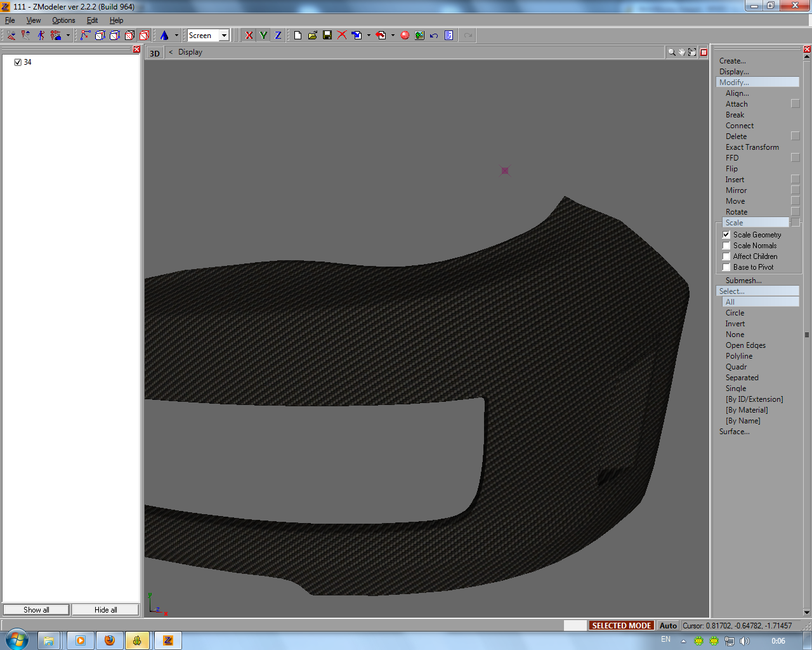Expand the Surface... category in tools panel
The image size is (812, 650).
[x=734, y=432]
